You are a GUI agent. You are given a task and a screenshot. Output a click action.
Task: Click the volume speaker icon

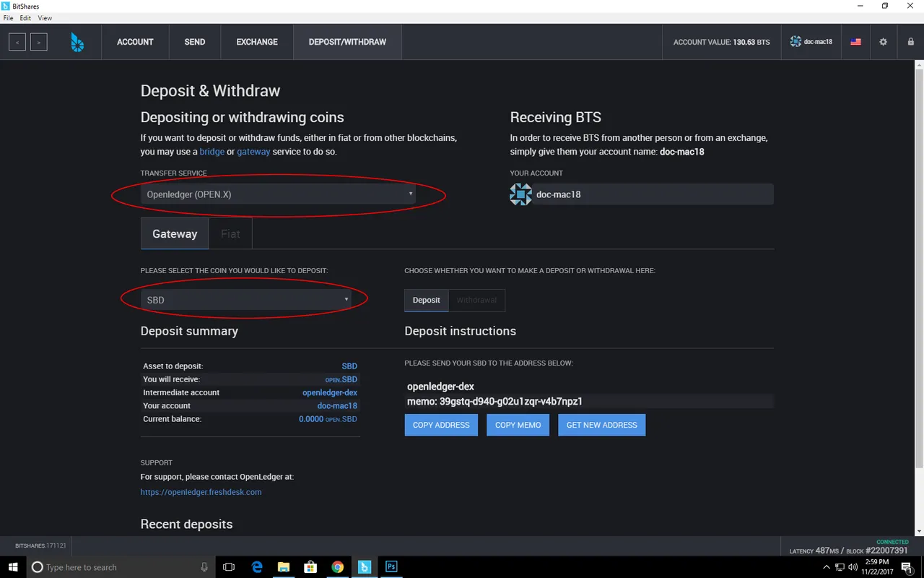tap(853, 567)
